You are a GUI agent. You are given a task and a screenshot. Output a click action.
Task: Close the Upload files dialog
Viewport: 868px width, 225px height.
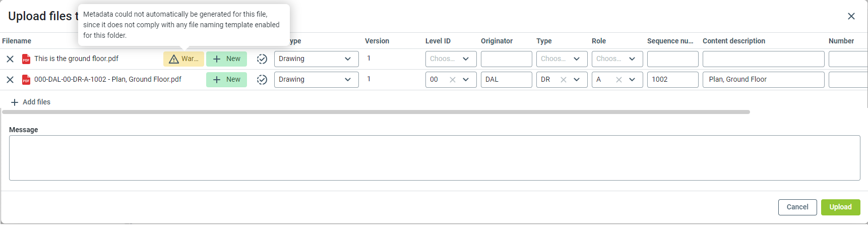coord(851,16)
